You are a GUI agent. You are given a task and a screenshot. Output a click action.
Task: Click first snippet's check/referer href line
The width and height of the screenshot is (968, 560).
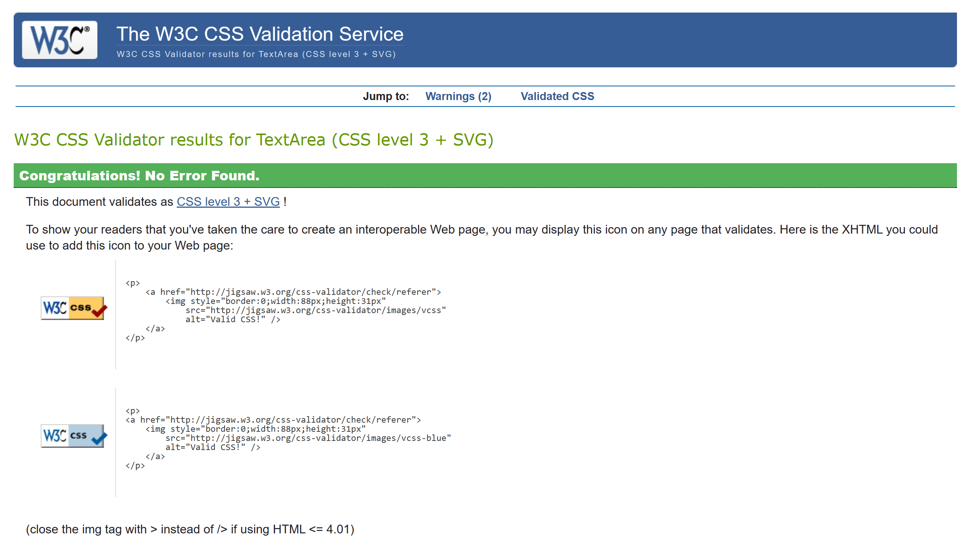293,292
